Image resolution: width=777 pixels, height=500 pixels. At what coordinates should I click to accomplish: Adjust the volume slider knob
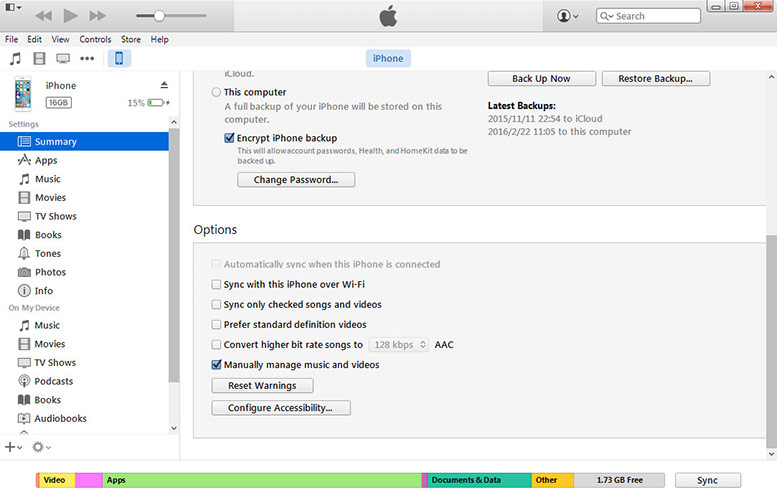(x=159, y=16)
